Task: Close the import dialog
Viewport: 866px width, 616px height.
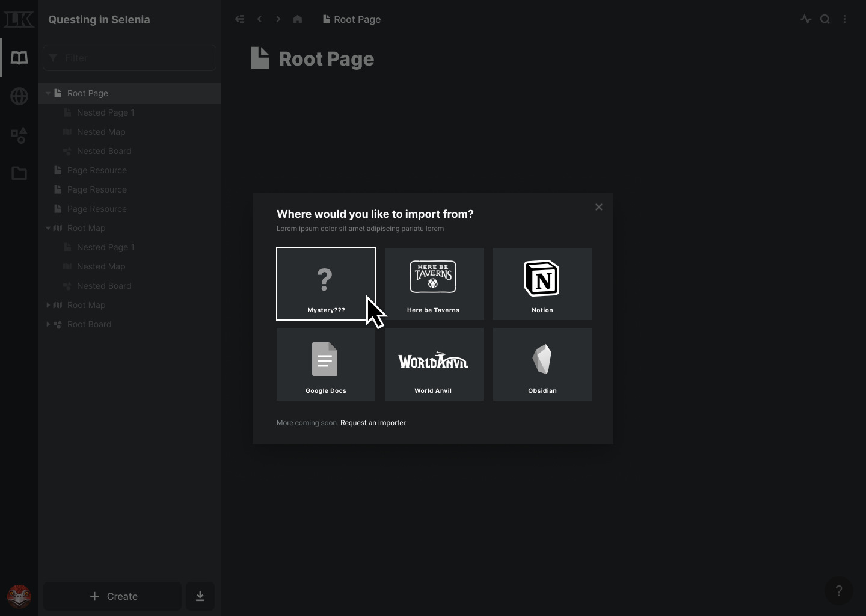Action: tap(599, 207)
